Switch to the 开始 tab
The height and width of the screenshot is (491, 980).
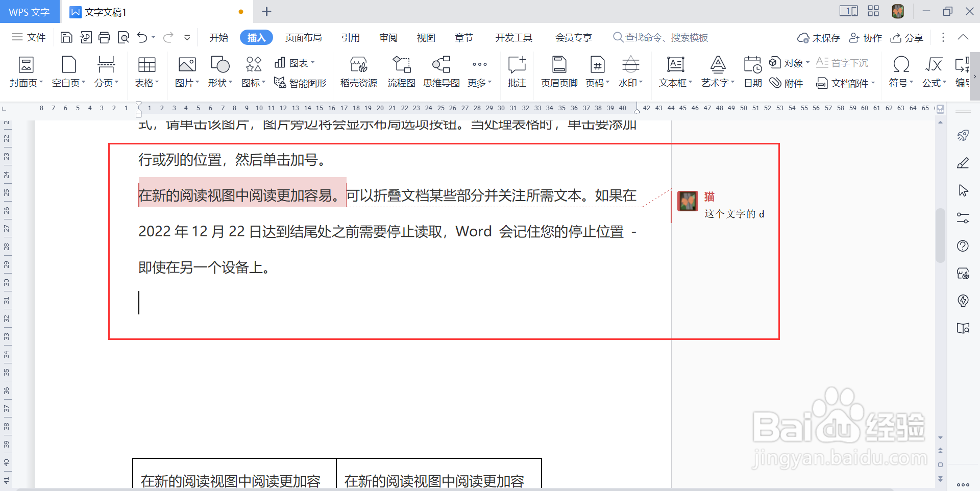219,37
